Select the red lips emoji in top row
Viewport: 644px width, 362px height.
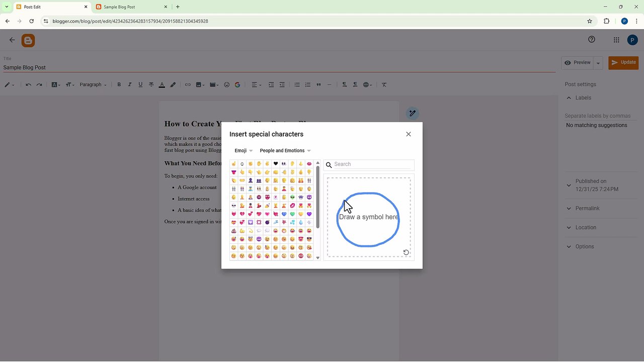pyautogui.click(x=309, y=164)
